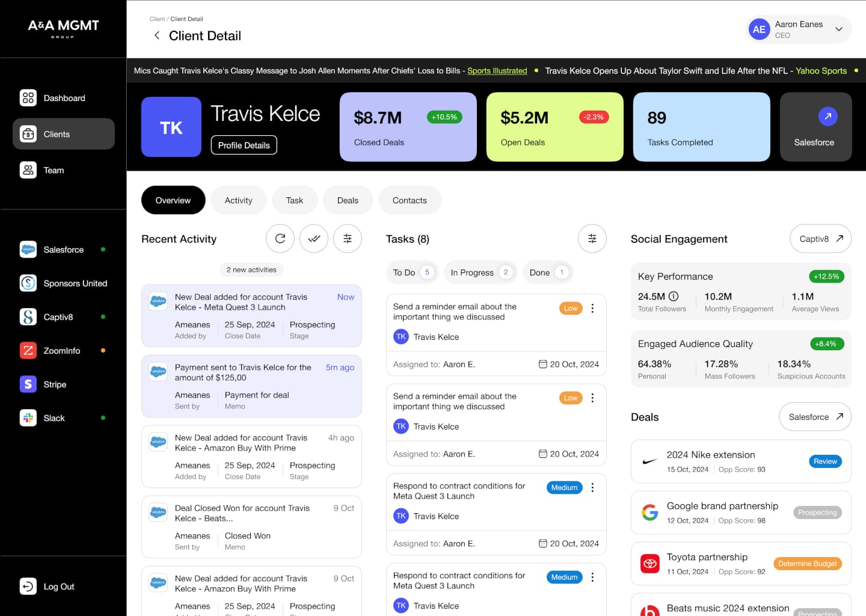Click the Client breadcrumb link
This screenshot has width=866, height=616.
pyautogui.click(x=158, y=19)
